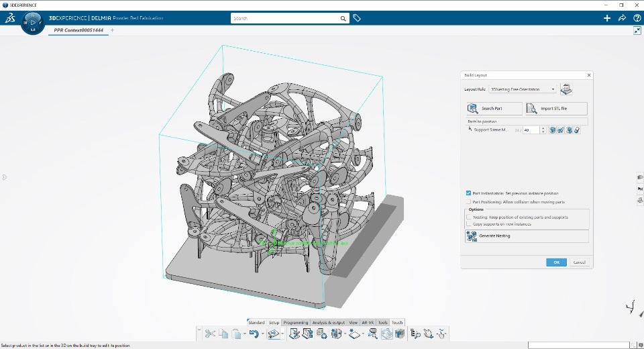The height and width of the screenshot is (349, 644).
Task: Uncheck Part Instantiation set previous instance position
Action: tap(469, 193)
